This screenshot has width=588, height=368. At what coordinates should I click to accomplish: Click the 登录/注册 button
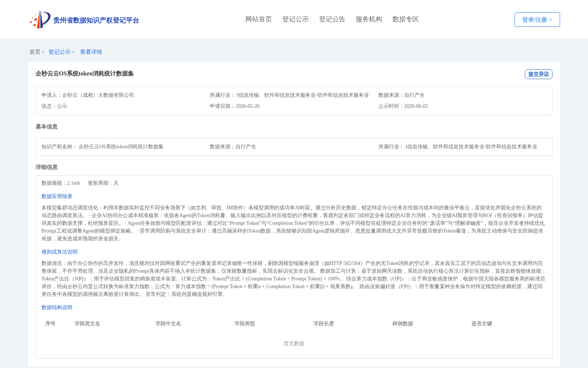point(537,20)
